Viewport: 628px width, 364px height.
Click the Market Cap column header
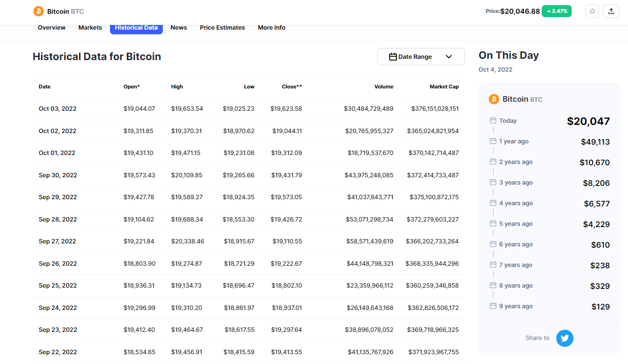coord(444,87)
